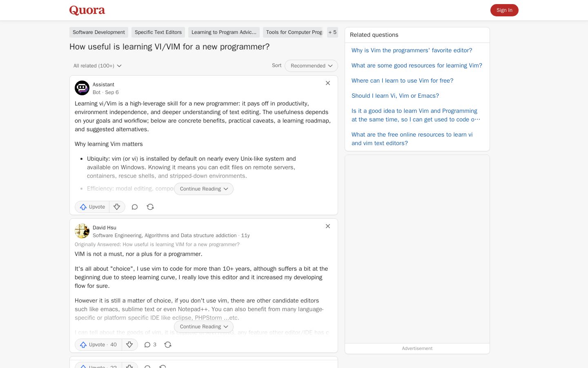Image resolution: width=588 pixels, height=368 pixels.
Task: Continue Reading David Hsu's answer
Action: click(x=204, y=327)
